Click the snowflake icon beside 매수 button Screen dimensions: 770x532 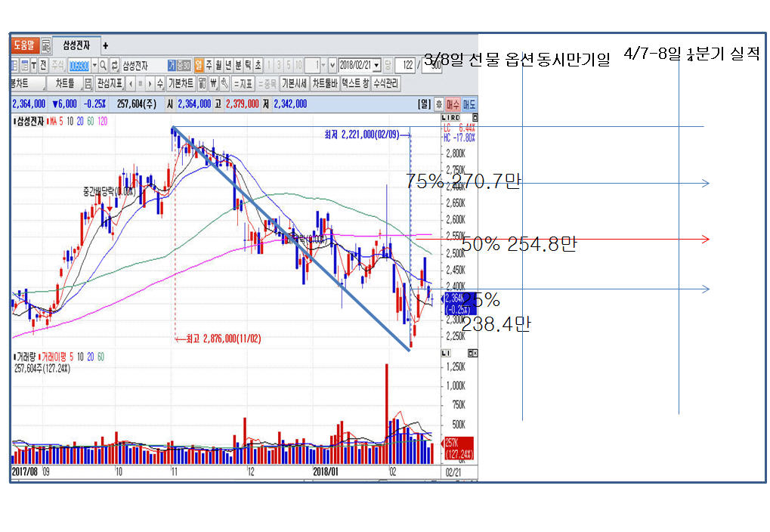tap(439, 104)
